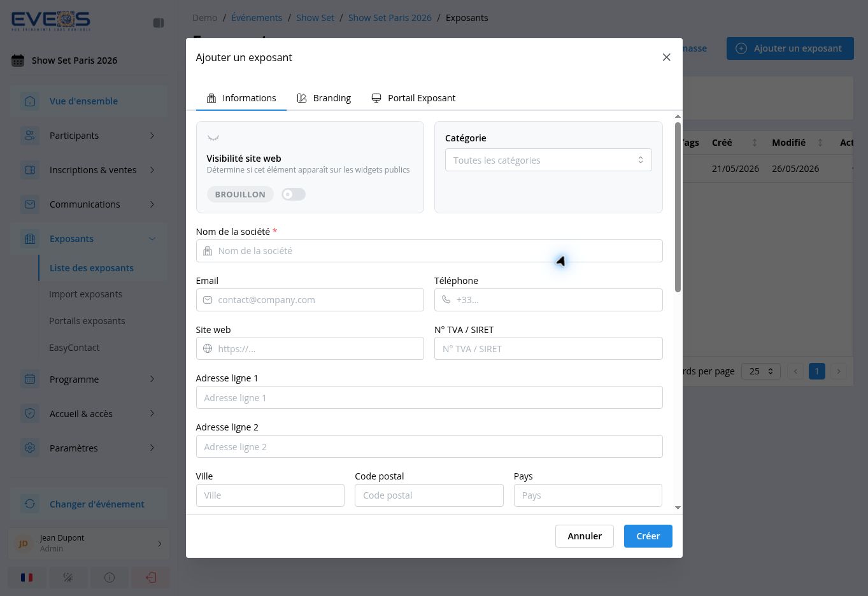Expand the Inscriptions & ventes chevron
Image resolution: width=868 pixels, height=596 pixels.
click(x=152, y=170)
